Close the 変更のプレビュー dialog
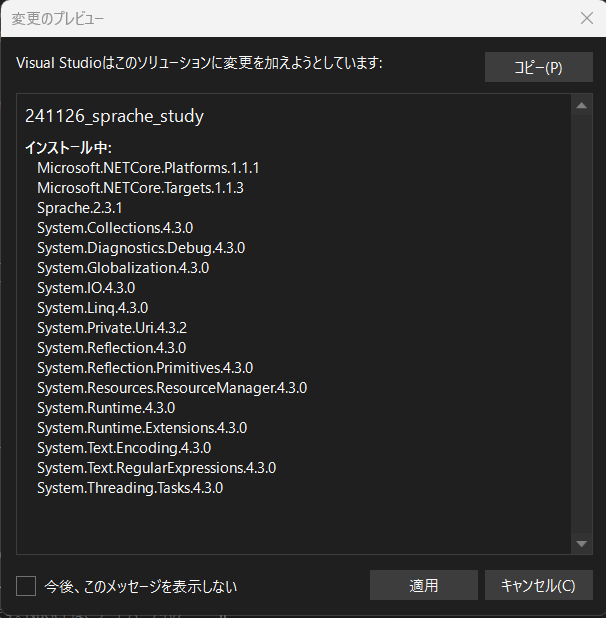 pos(587,18)
